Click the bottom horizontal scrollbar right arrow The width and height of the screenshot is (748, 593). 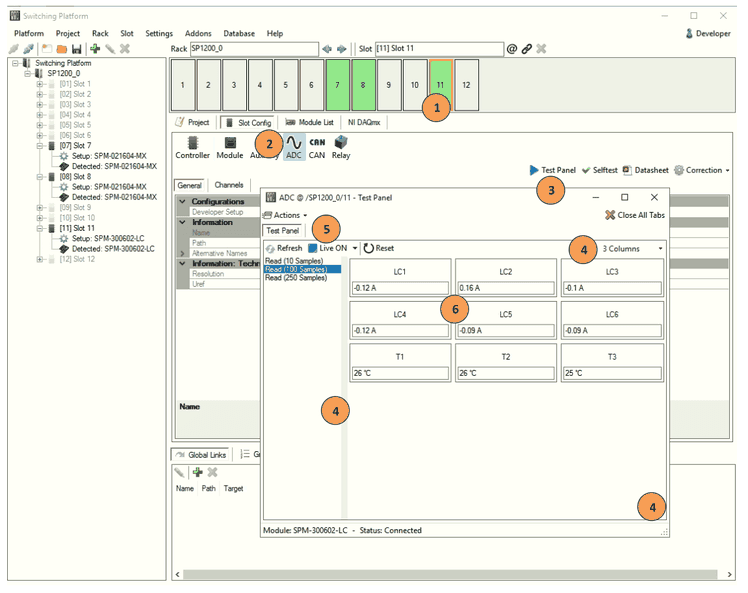click(x=728, y=575)
